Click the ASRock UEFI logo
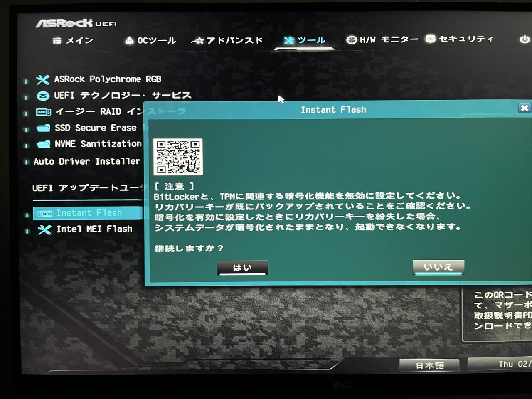Screen dimensions: 532x399 point(76,23)
